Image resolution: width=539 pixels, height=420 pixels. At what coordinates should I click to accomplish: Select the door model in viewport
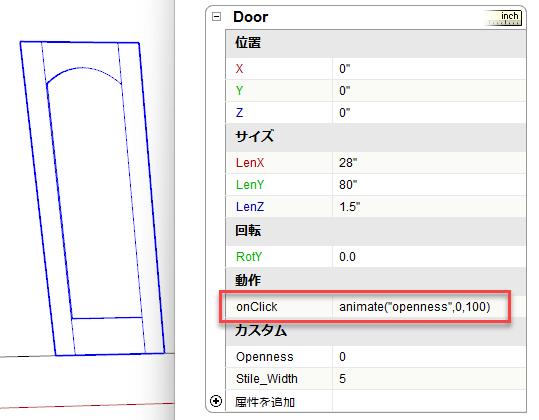[x=92, y=198]
